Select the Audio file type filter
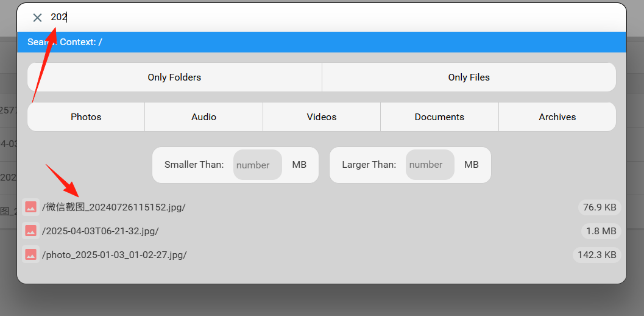The height and width of the screenshot is (316, 644). tap(203, 117)
